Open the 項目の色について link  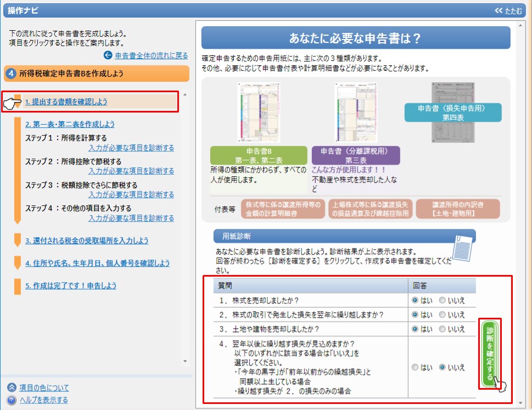[x=44, y=387]
